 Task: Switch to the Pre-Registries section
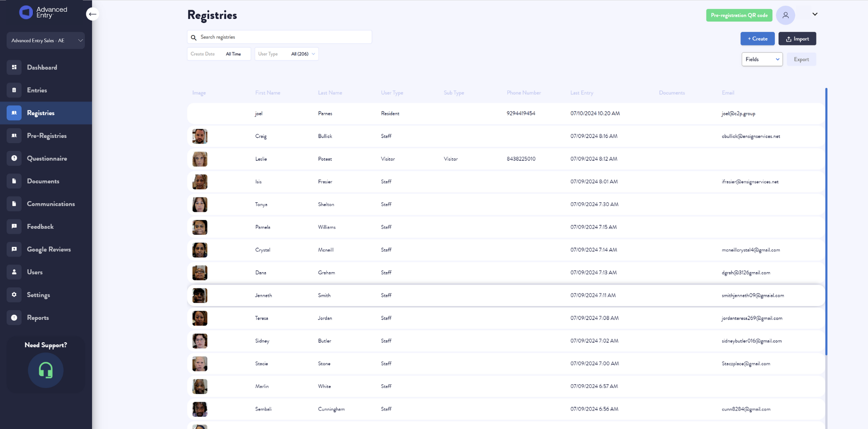[47, 135]
